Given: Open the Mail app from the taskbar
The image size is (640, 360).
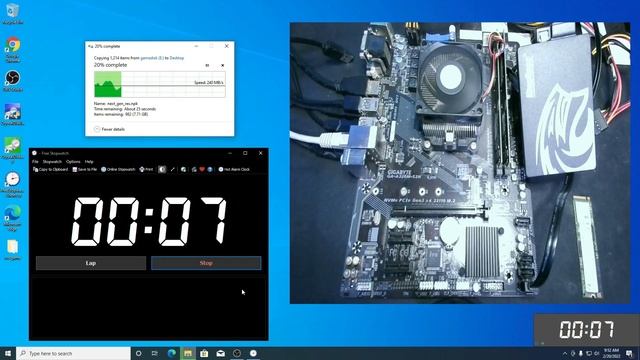Looking at the screenshot, I should (x=220, y=353).
